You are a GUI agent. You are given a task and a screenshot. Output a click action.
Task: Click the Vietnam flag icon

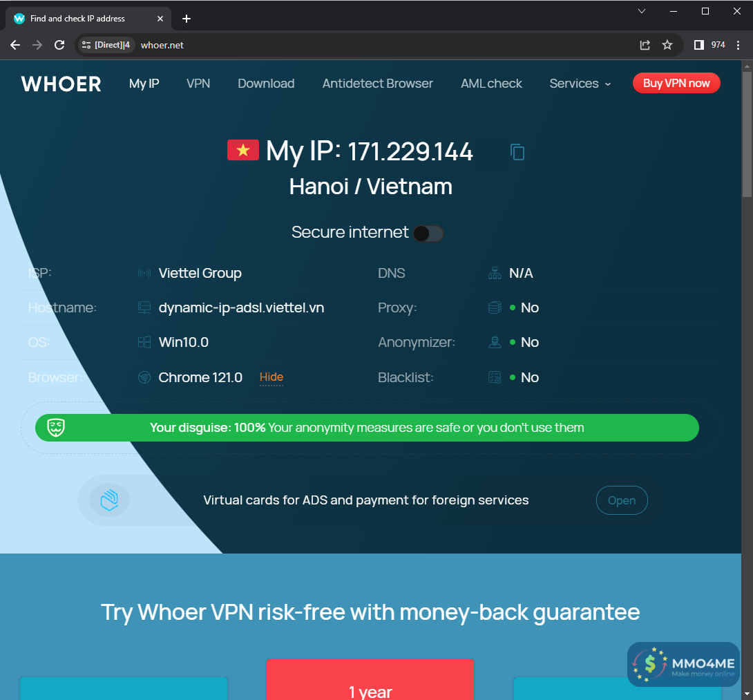243,150
